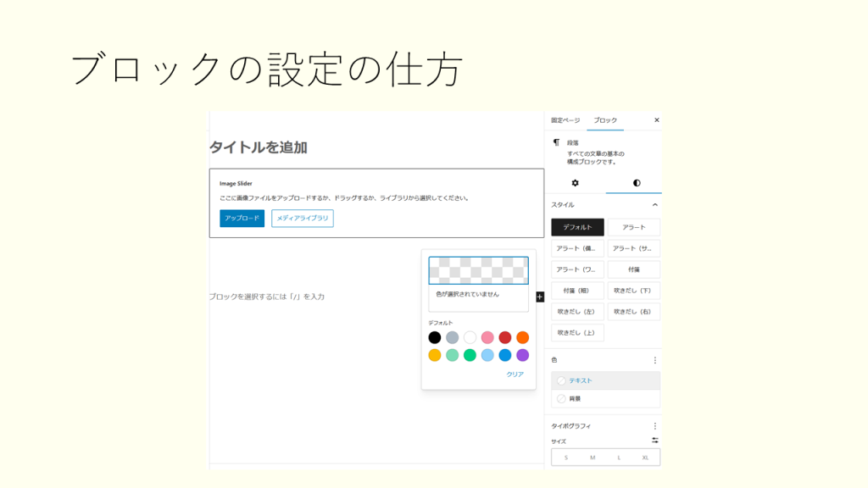Click the black plus block inserter icon
The width and height of the screenshot is (868, 488).
tap(539, 297)
